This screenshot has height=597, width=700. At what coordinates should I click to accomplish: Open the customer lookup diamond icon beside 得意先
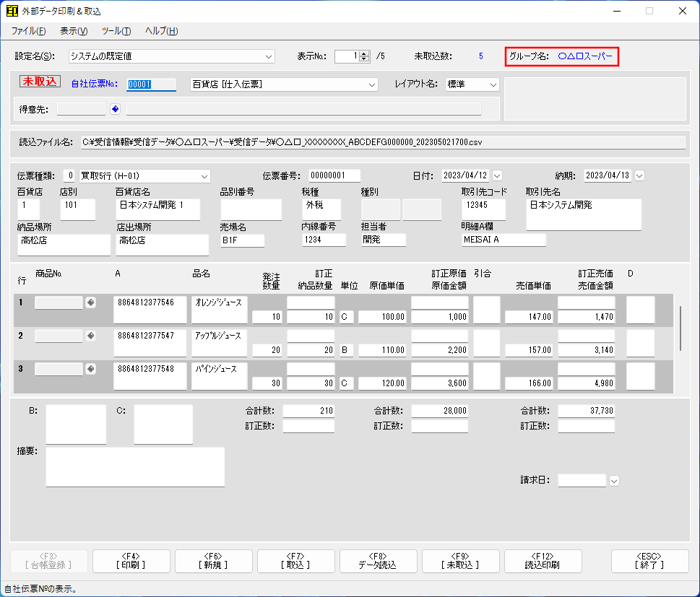[x=115, y=109]
